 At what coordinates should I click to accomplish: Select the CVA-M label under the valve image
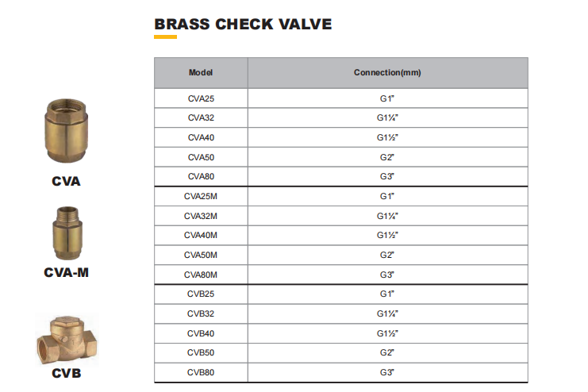coord(66,273)
